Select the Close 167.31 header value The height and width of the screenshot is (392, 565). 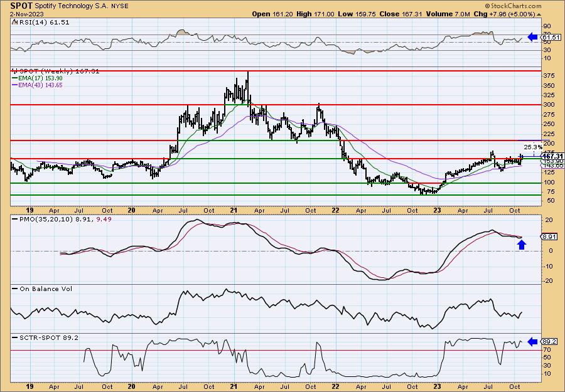pos(401,14)
